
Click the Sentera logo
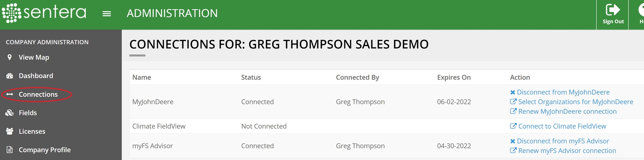[x=44, y=13]
